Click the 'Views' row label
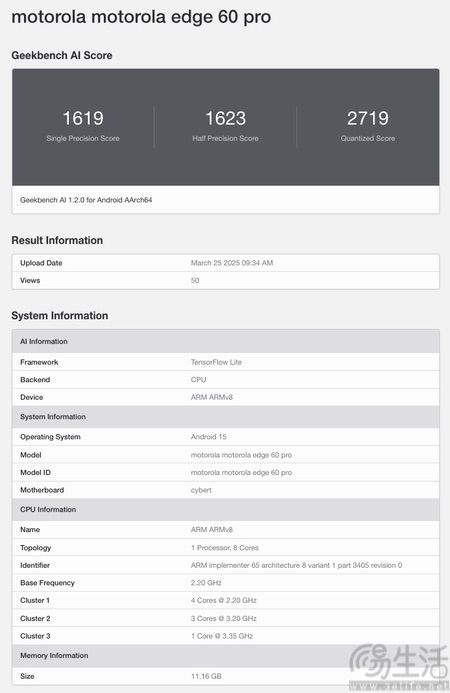This screenshot has height=693, width=450. pyautogui.click(x=30, y=280)
